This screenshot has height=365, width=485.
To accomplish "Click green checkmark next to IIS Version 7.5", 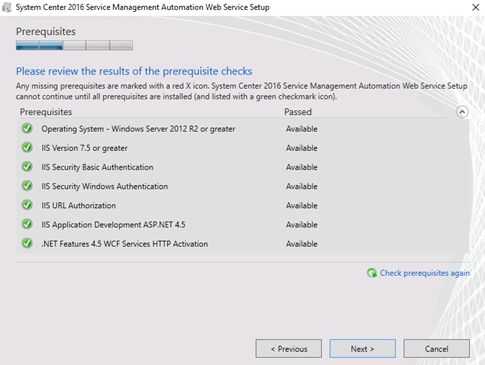I will pyautogui.click(x=27, y=147).
